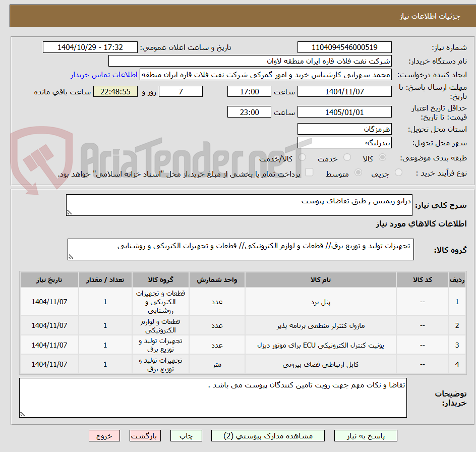Click the بندرلنگه city field
476x452 pixels.
(344, 142)
